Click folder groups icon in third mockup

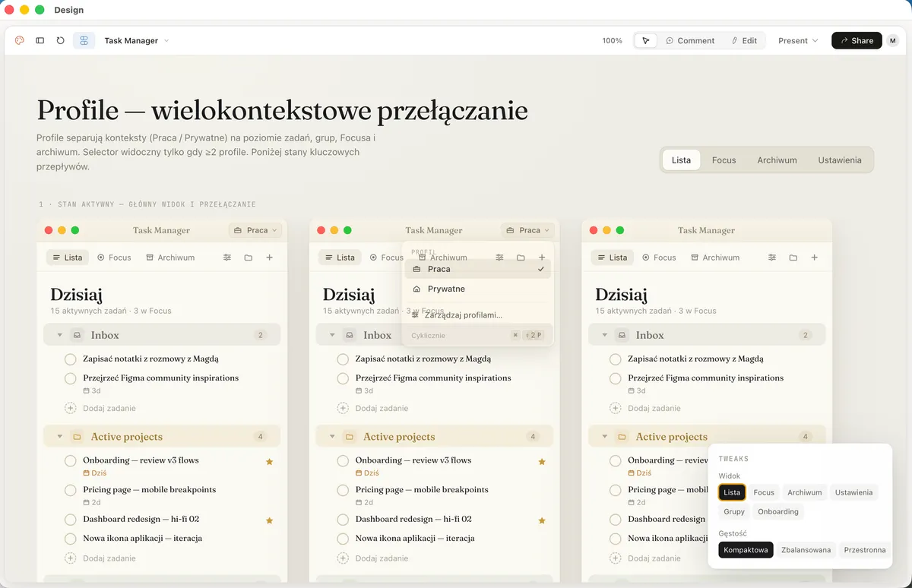[793, 258]
